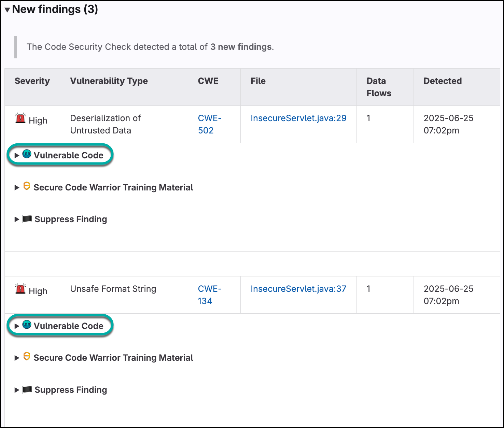Click the teal icon beside second Vulnerable Code
504x428 pixels.
pos(27,325)
